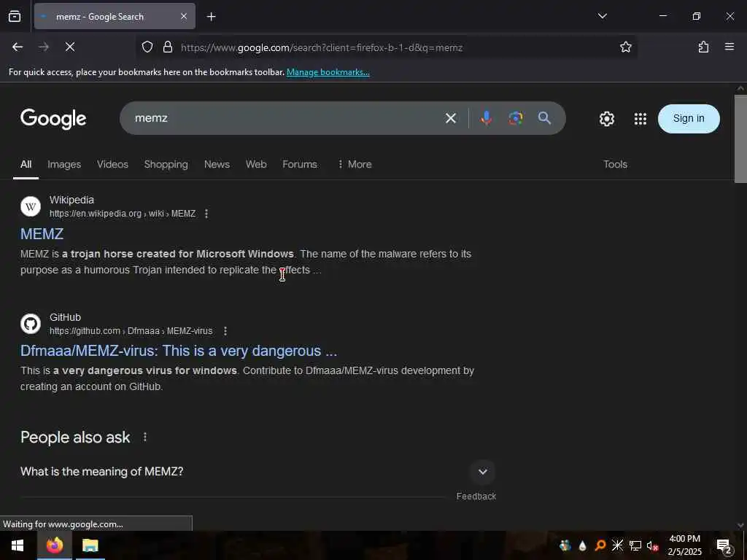The width and height of the screenshot is (747, 560).
Task: Click the Wikipedia en.wikipedia.org breadcrumb URL
Action: coord(123,214)
